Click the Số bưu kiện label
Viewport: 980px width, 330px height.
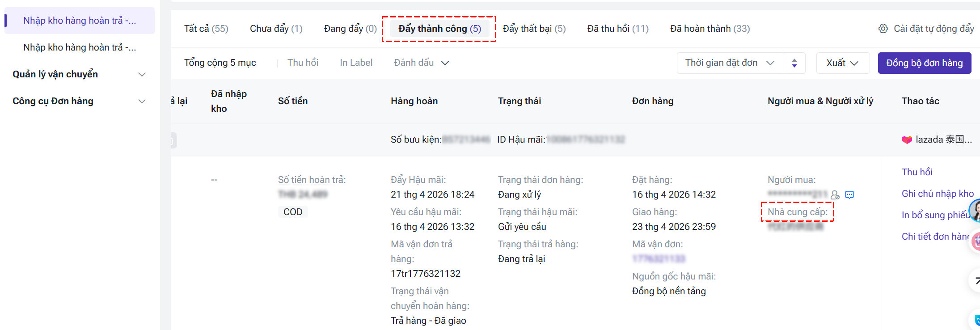pos(416,140)
